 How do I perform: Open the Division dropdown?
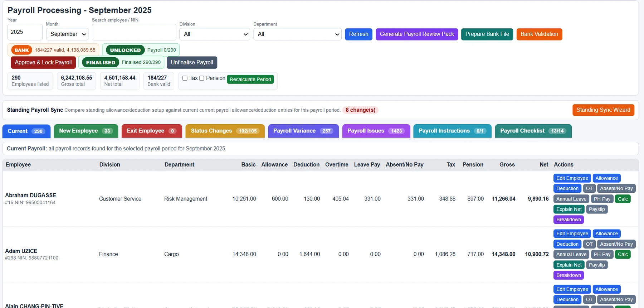215,34
